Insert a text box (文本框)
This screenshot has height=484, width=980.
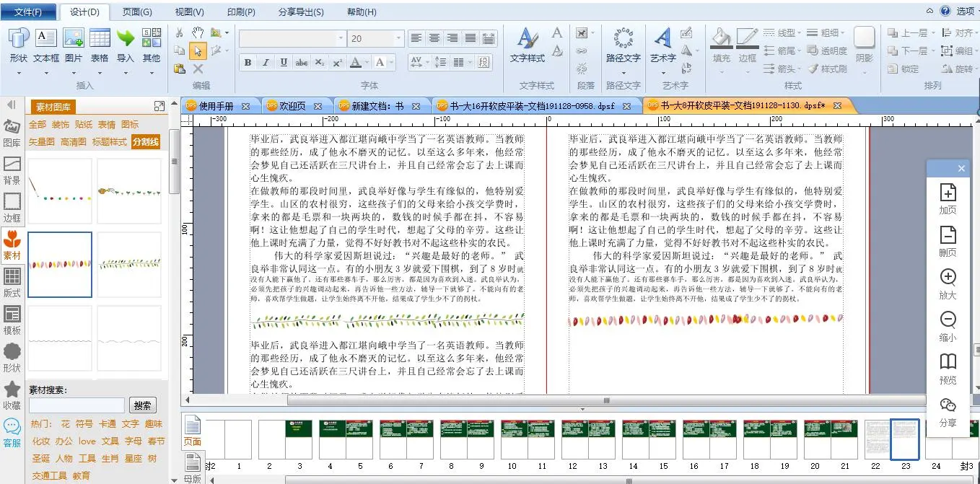(x=46, y=45)
